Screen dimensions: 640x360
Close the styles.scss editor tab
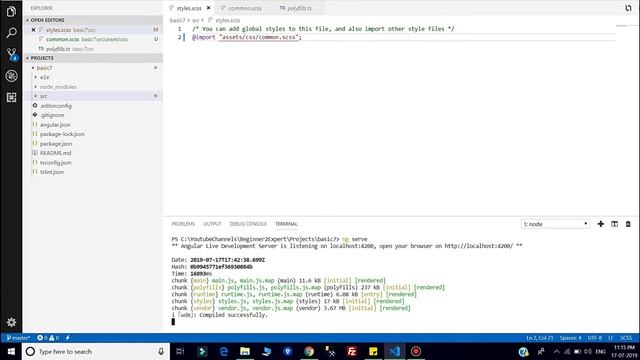pyautogui.click(x=209, y=8)
